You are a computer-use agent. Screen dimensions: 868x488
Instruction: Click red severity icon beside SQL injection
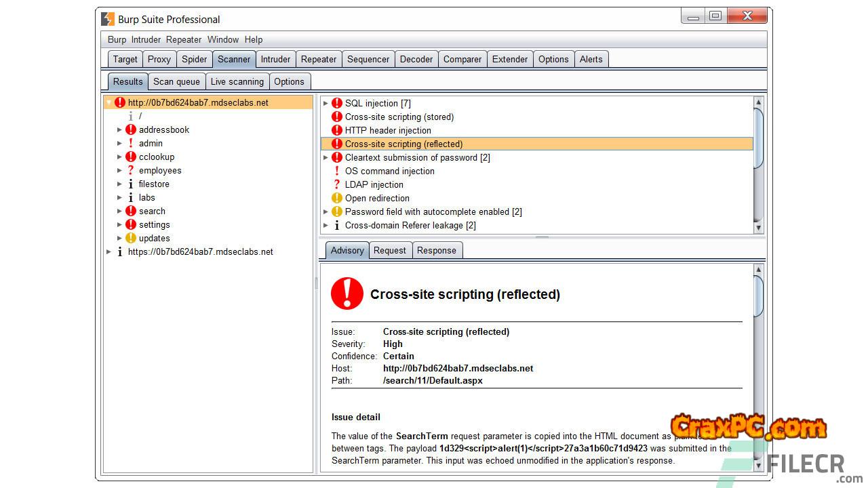click(x=336, y=103)
